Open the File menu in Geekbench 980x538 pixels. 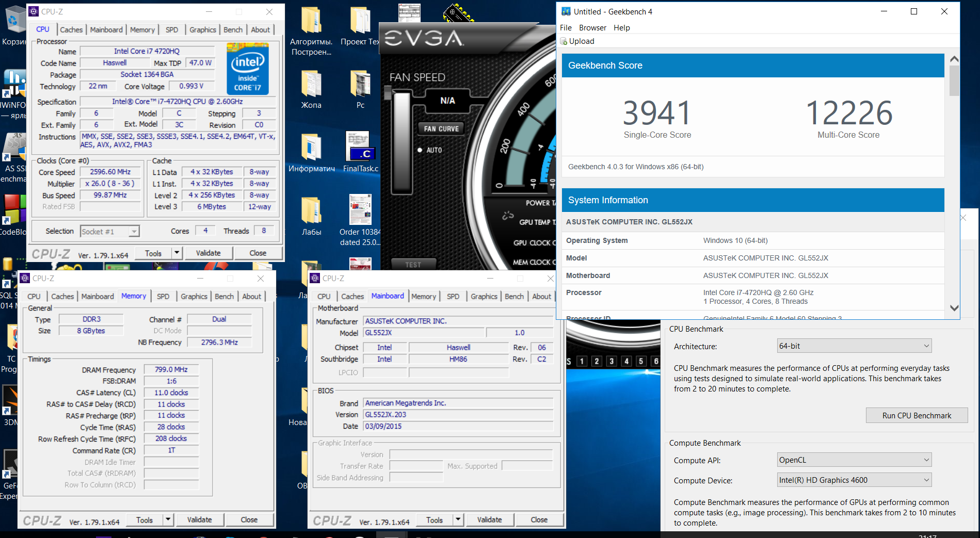point(566,28)
